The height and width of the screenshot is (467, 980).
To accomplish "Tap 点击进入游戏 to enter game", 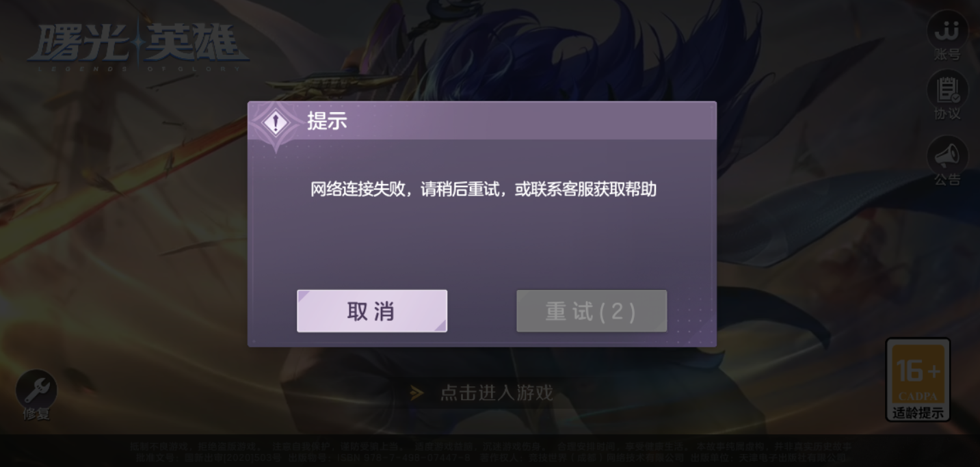I will click(496, 392).
